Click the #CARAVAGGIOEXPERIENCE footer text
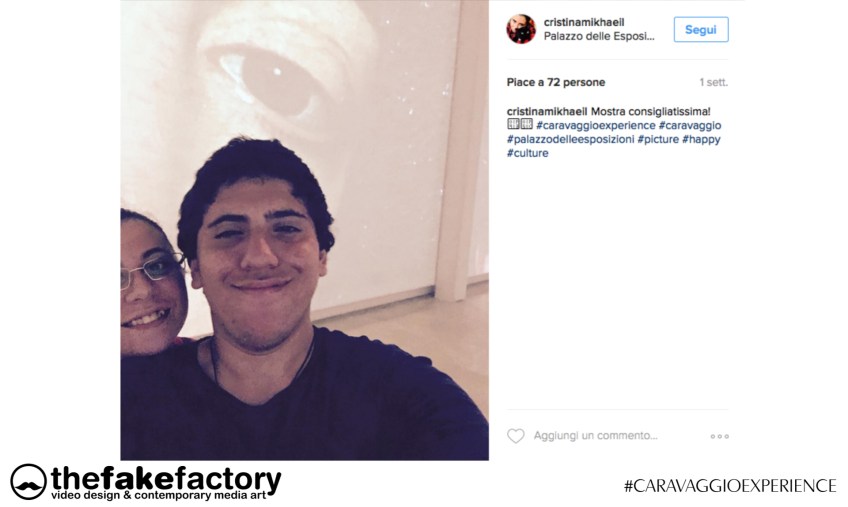This screenshot has width=848, height=507. pos(730,485)
